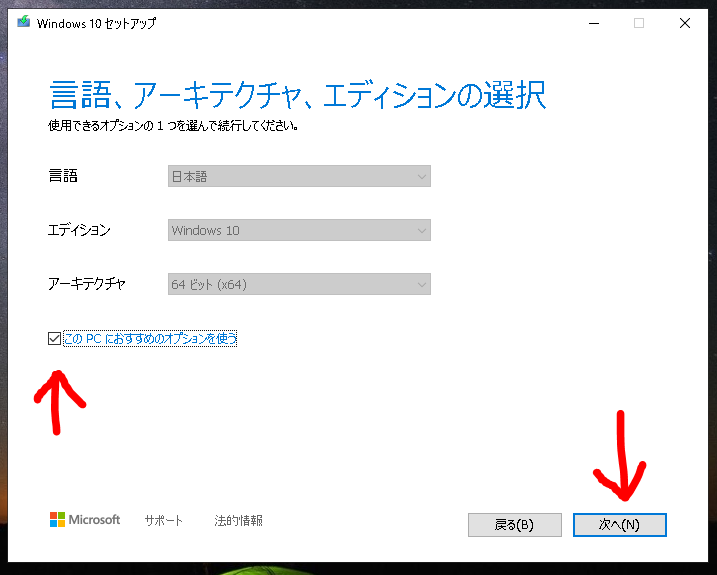Click the 使用できるオプションの 1 つを選んで instruction text
The image size is (717, 575).
click(173, 125)
